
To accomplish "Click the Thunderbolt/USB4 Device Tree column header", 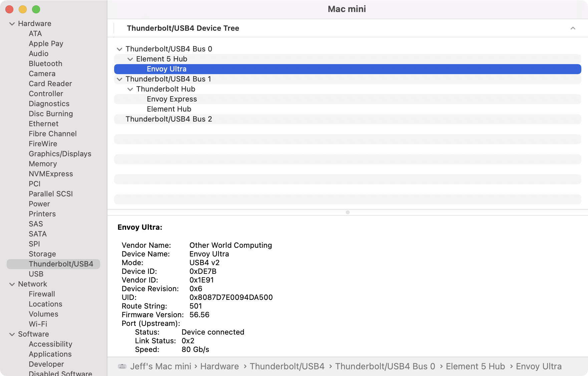I will (183, 28).
